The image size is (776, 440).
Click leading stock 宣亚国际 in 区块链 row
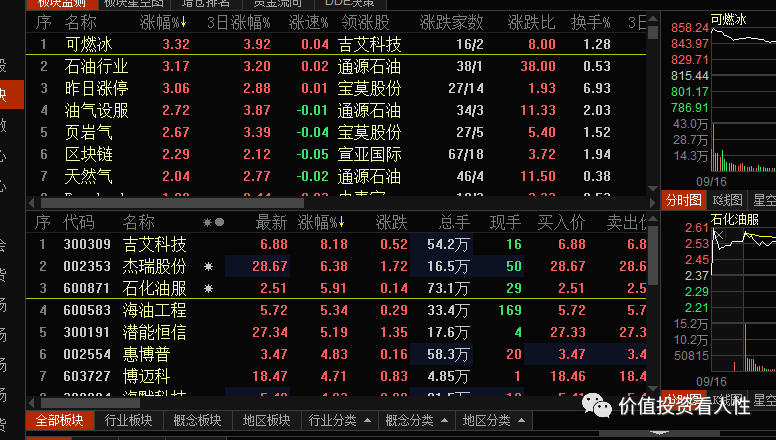[x=369, y=154]
